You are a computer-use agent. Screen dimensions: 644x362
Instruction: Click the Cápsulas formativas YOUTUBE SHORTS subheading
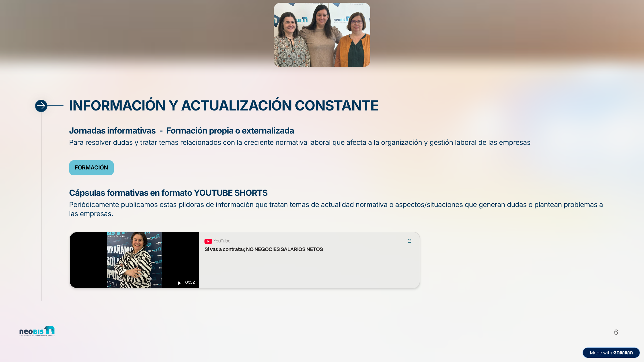point(168,193)
